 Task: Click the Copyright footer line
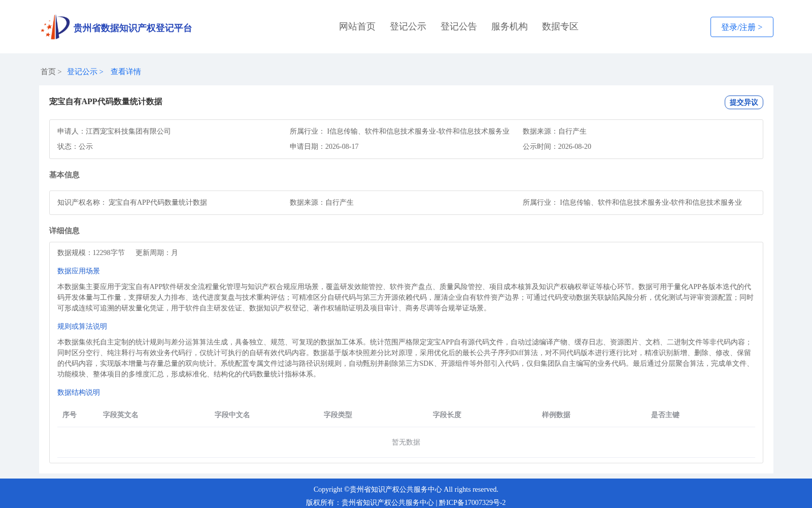[x=406, y=489]
